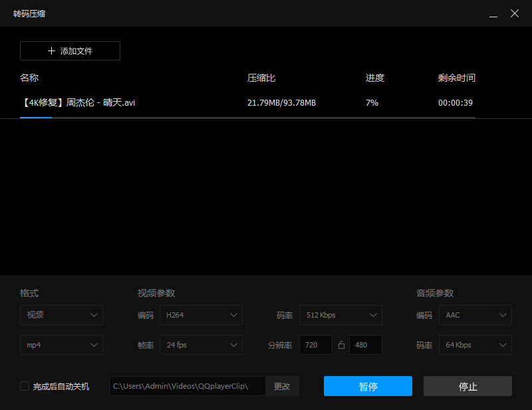Open the AAC audio encoder dropdown

[475, 315]
